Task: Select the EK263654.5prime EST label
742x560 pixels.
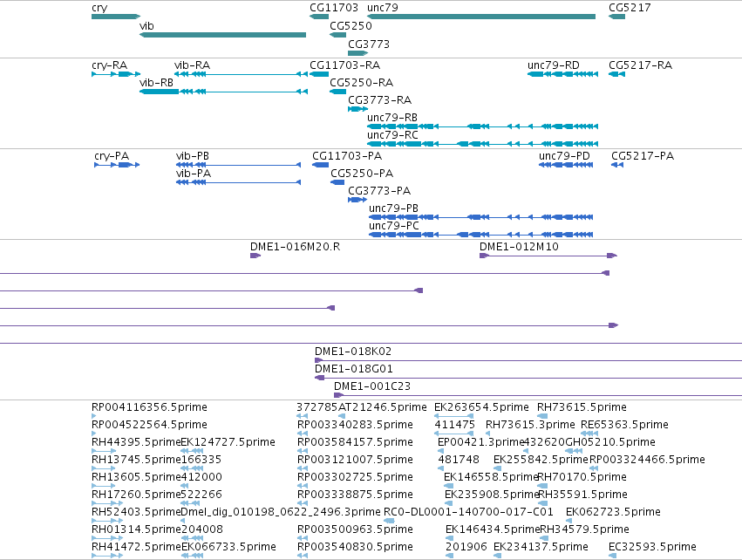Action: (x=481, y=407)
